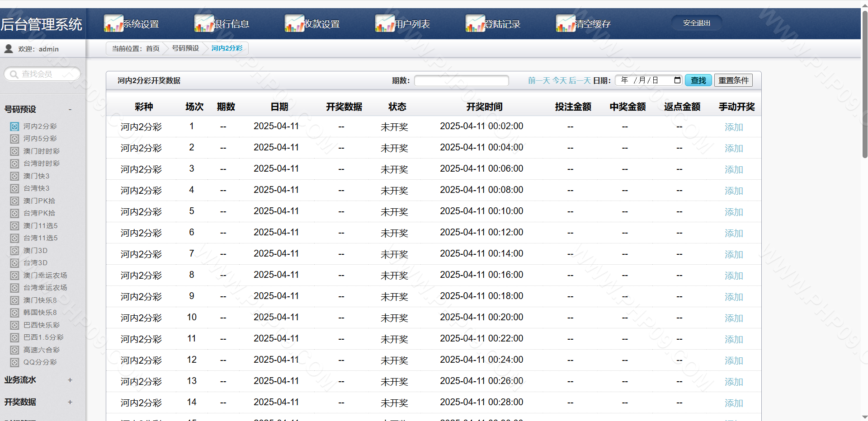Expand the 开奖数据 sidebar section
868x421 pixels.
point(70,402)
